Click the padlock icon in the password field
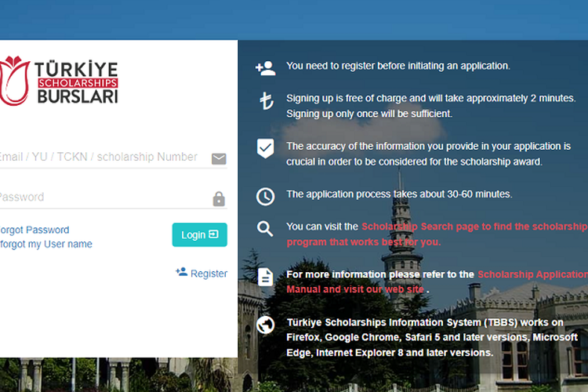Image resolution: width=588 pixels, height=392 pixels. coord(219,199)
